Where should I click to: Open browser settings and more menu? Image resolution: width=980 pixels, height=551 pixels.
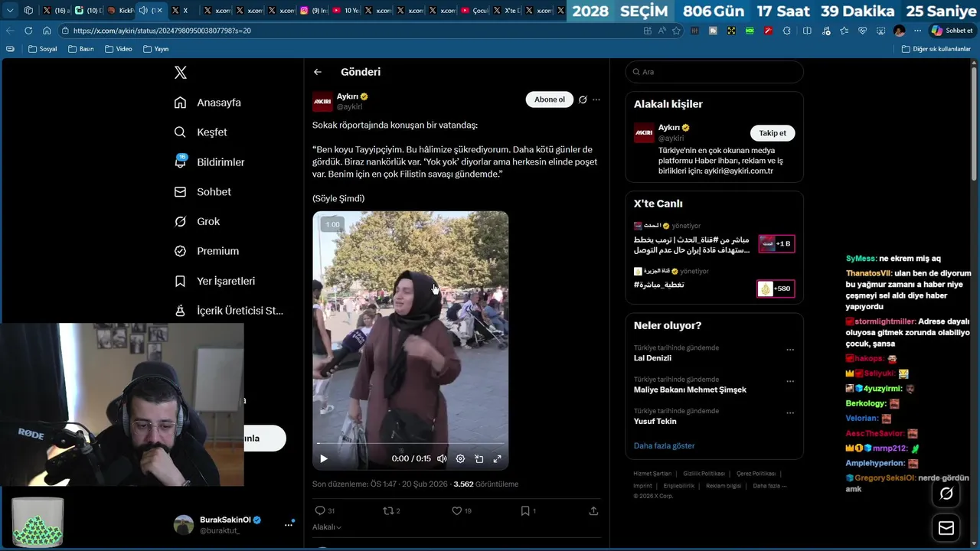[916, 31]
